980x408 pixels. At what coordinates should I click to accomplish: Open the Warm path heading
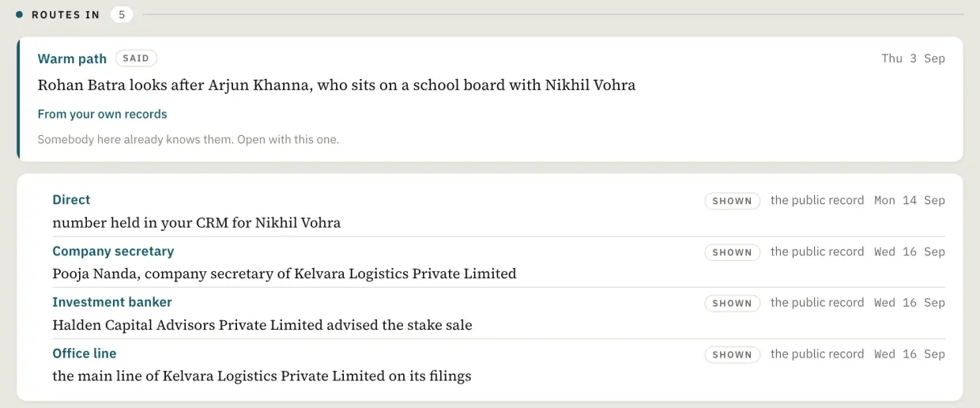(72, 59)
